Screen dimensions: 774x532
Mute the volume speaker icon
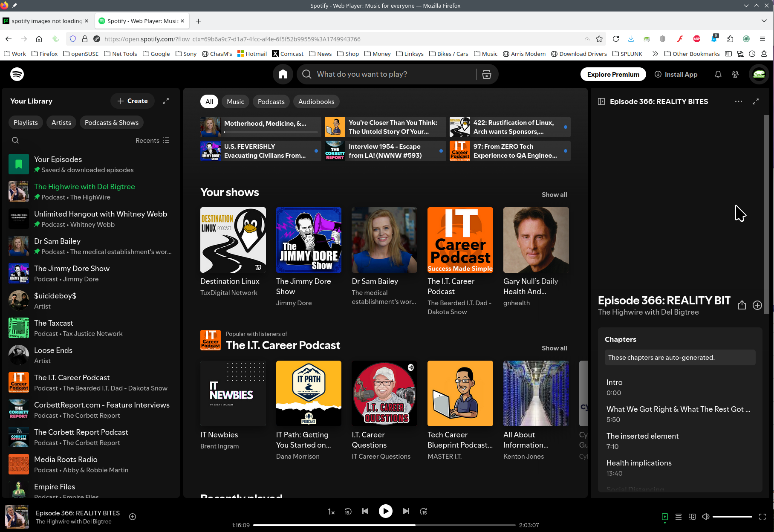point(706,517)
